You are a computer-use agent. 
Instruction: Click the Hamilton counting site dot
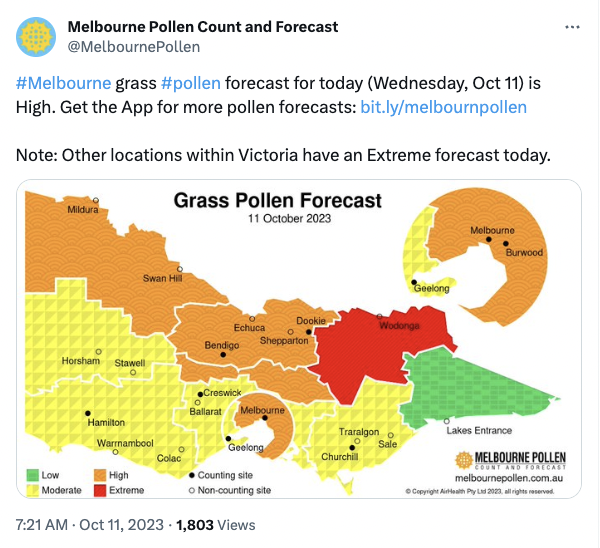(x=88, y=413)
